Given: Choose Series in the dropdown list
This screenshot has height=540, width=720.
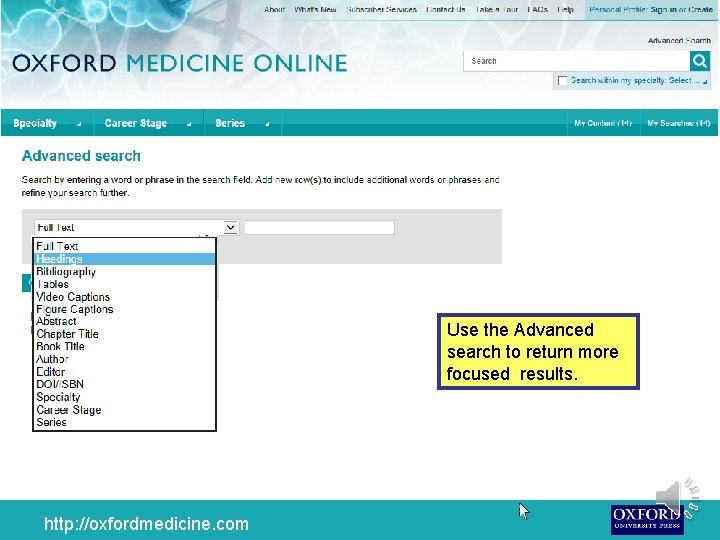Looking at the screenshot, I should point(124,422).
